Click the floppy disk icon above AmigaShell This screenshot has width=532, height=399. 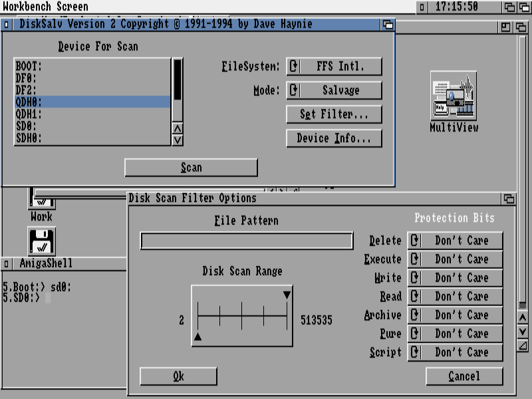(41, 241)
